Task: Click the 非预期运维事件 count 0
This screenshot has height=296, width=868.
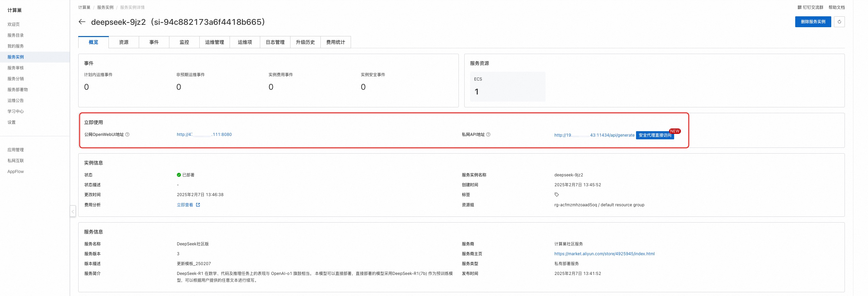Action: 179,87
